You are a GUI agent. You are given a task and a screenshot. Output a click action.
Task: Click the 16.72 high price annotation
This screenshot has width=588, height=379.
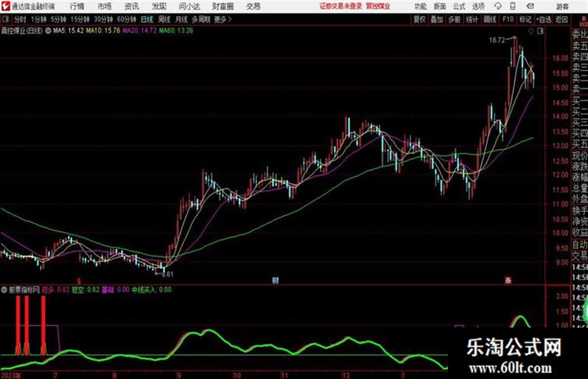pos(497,40)
